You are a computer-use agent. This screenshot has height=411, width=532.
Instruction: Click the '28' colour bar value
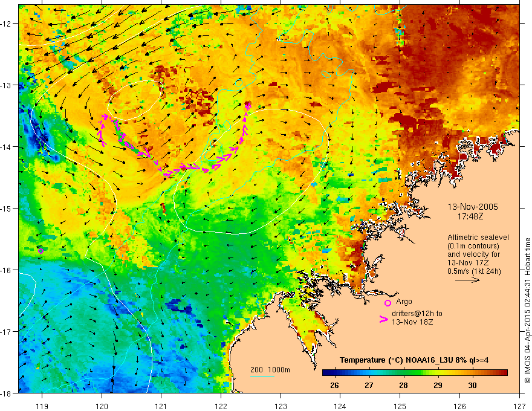403,385
